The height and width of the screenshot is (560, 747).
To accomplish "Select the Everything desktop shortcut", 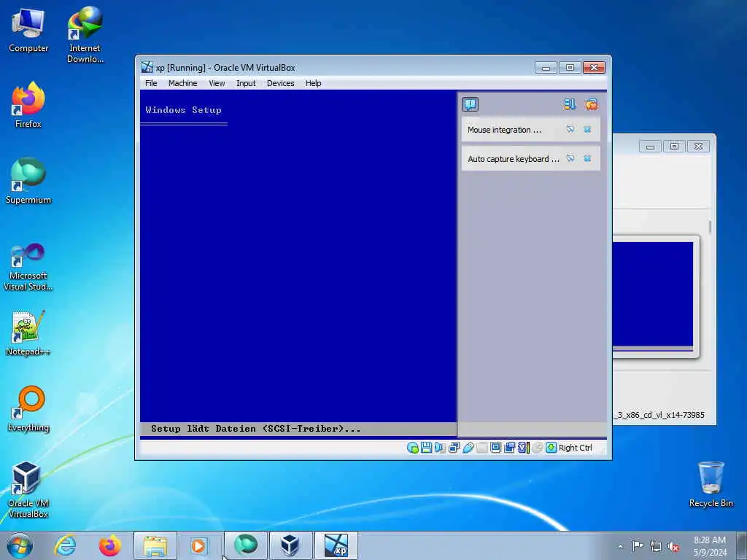I will [x=28, y=408].
